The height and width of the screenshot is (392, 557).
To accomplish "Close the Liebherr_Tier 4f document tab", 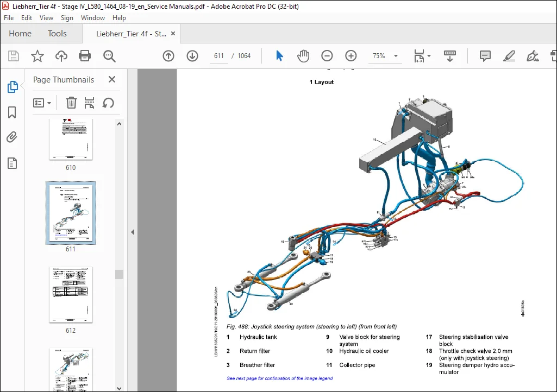I will (x=173, y=33).
